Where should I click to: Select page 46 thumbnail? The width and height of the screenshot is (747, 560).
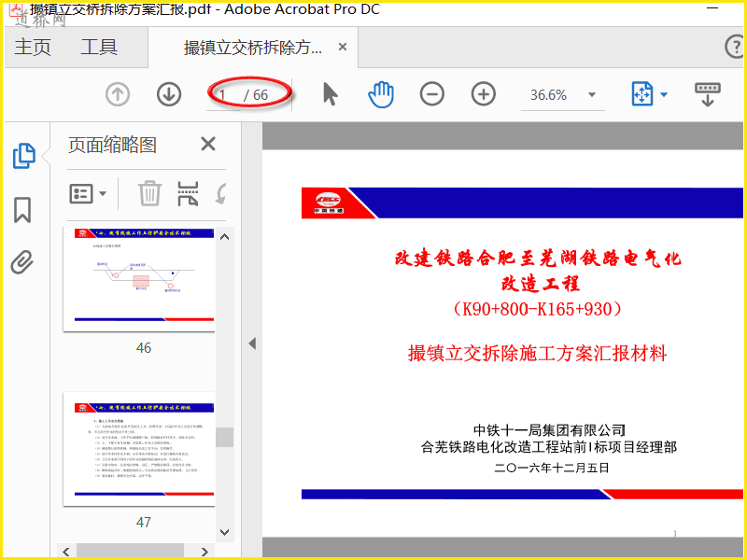(x=139, y=279)
